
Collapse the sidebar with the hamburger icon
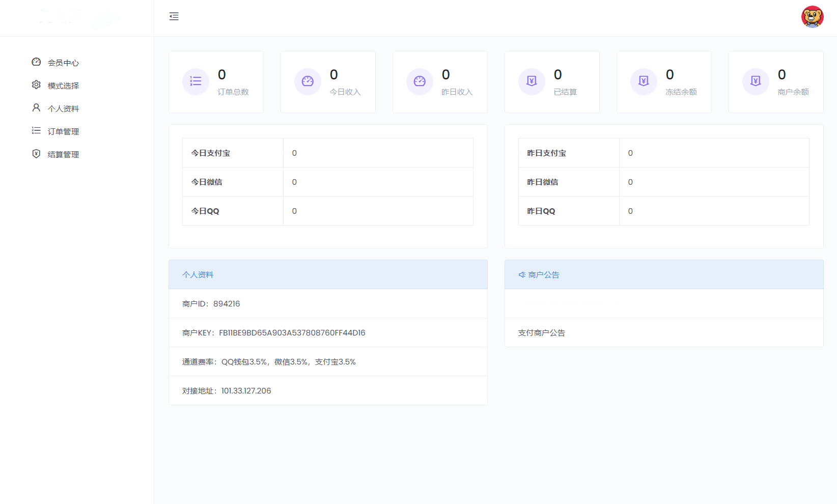(x=174, y=16)
